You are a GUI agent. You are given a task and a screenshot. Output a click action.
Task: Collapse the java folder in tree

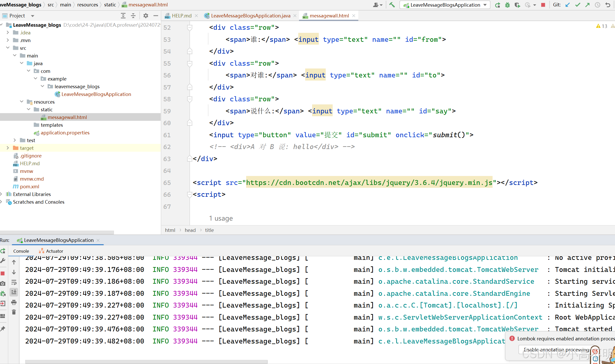click(x=22, y=63)
